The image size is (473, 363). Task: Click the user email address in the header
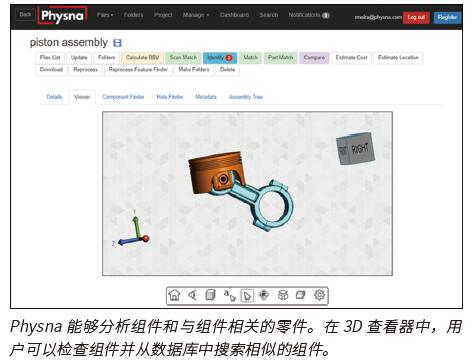point(378,17)
